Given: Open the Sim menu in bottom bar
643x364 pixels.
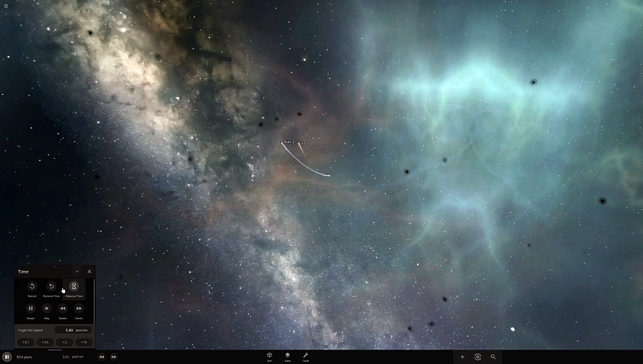Looking at the screenshot, I should pyautogui.click(x=269, y=356).
